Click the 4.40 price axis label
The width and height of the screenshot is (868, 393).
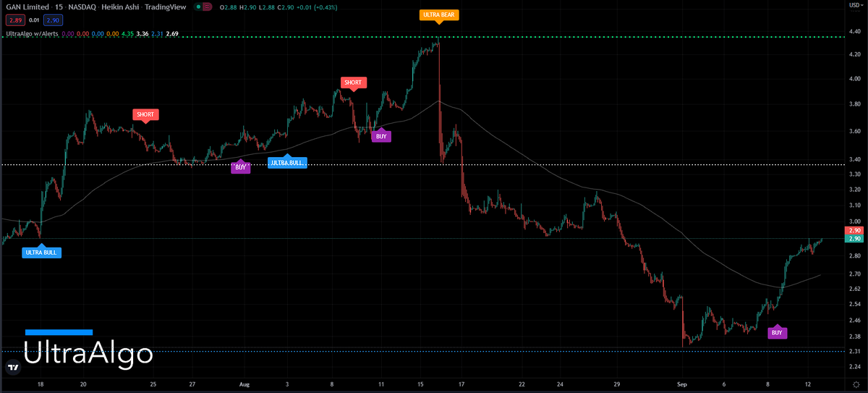click(854, 31)
